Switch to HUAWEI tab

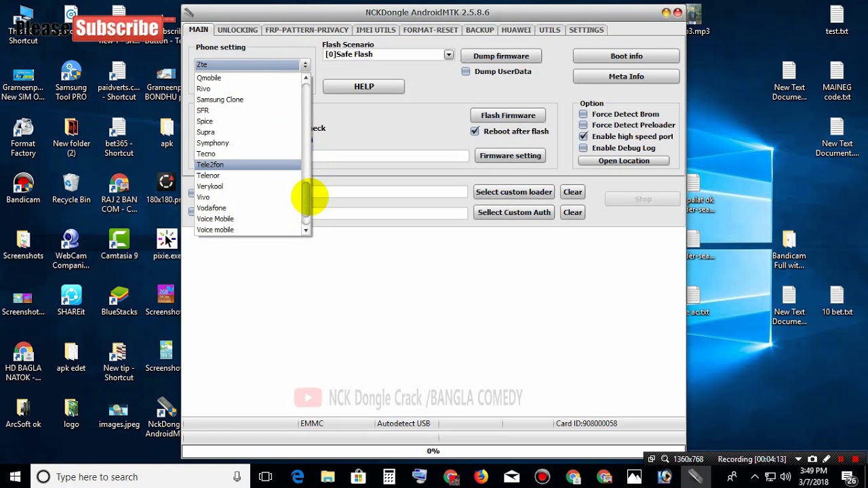[516, 30]
